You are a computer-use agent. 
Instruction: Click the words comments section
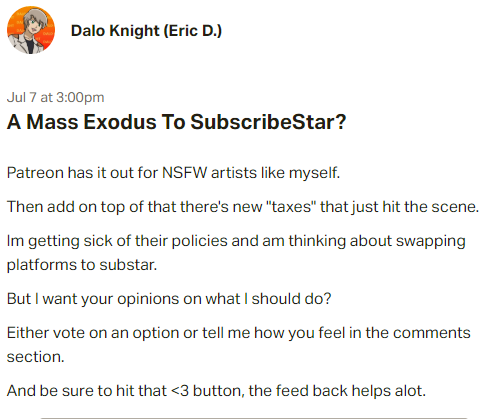[238, 345]
